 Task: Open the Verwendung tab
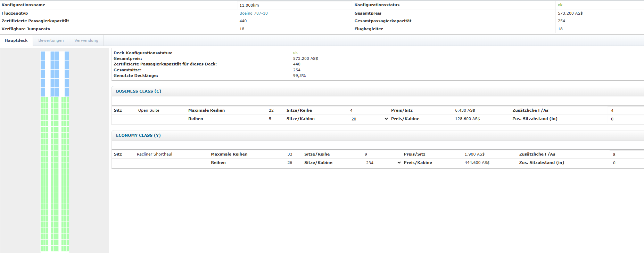86,40
